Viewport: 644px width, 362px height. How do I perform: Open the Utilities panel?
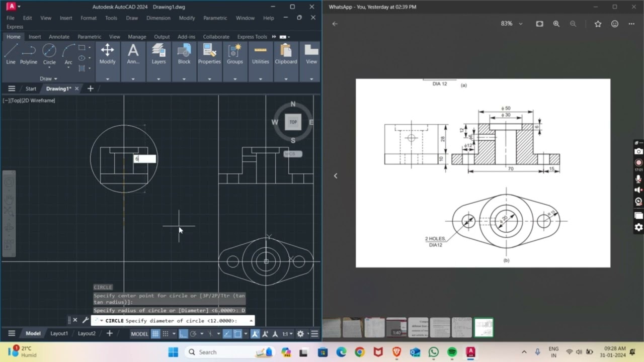click(x=261, y=61)
